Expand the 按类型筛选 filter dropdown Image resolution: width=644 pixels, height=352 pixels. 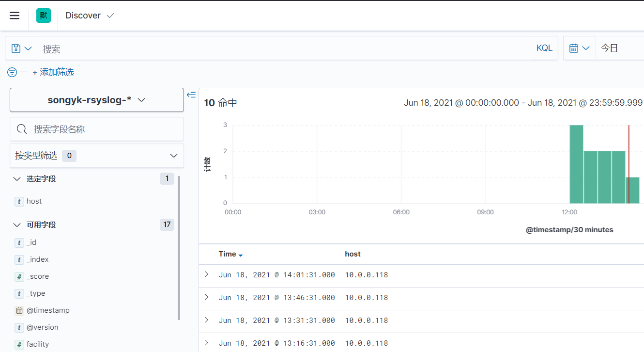[97, 156]
